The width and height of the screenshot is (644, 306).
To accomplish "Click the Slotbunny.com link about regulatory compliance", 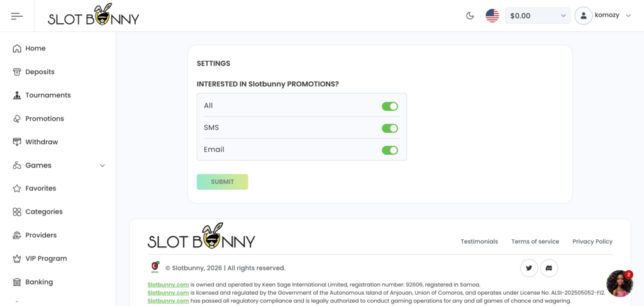I will click(x=169, y=301).
